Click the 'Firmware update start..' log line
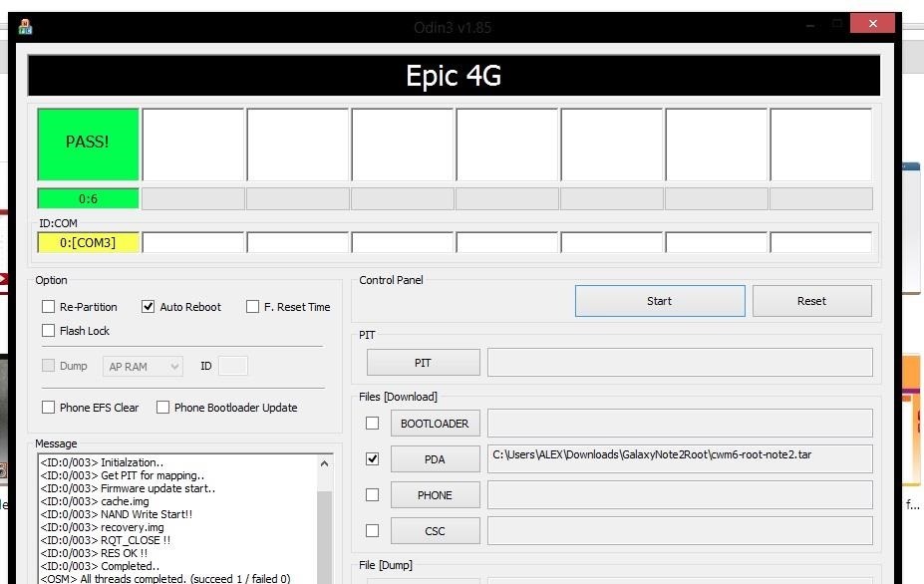 [x=128, y=488]
